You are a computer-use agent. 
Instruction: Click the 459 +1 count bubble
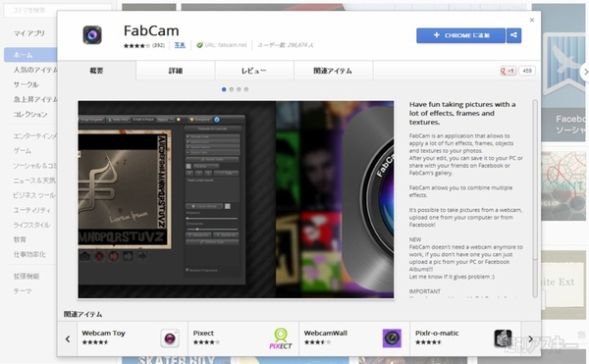click(527, 71)
